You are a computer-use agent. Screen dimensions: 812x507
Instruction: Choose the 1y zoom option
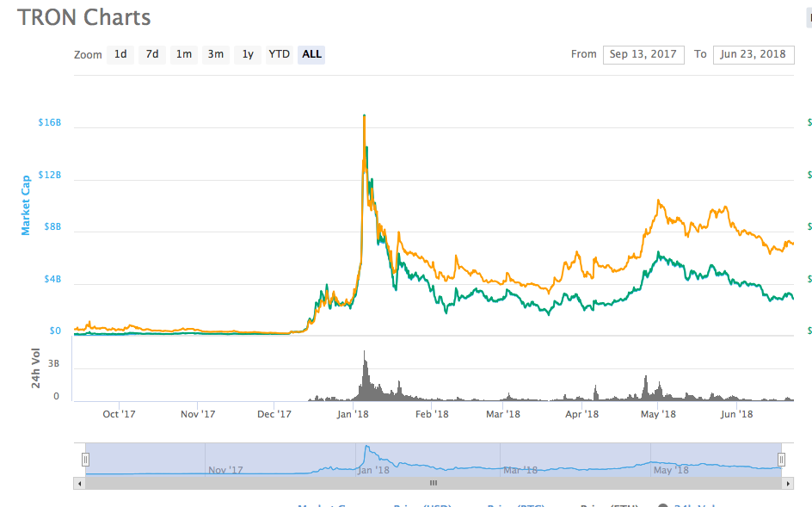(x=248, y=54)
